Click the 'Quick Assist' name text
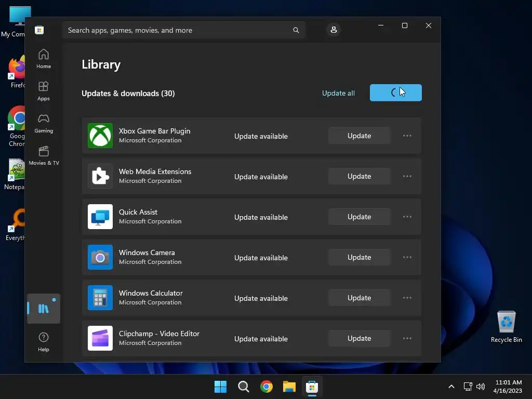This screenshot has width=532, height=399. click(138, 212)
